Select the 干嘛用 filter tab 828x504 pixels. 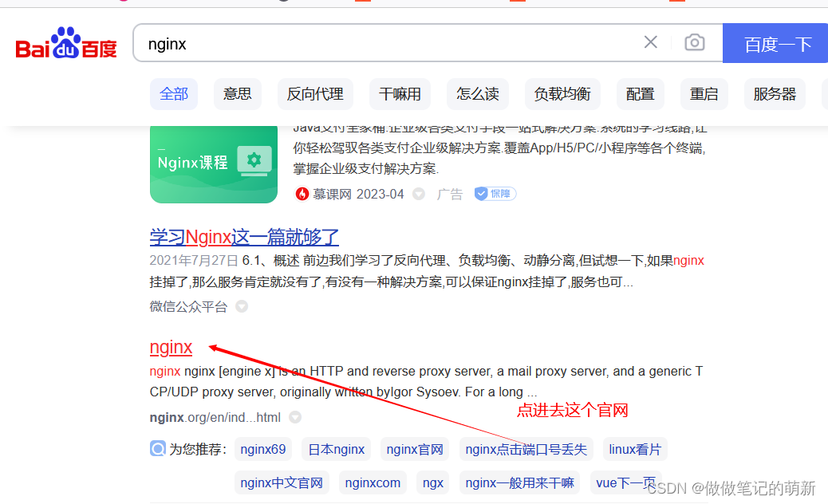pyautogui.click(x=400, y=94)
